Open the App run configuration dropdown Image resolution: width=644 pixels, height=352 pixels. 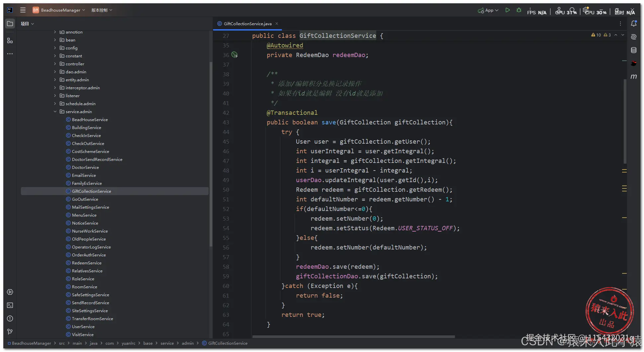(488, 10)
